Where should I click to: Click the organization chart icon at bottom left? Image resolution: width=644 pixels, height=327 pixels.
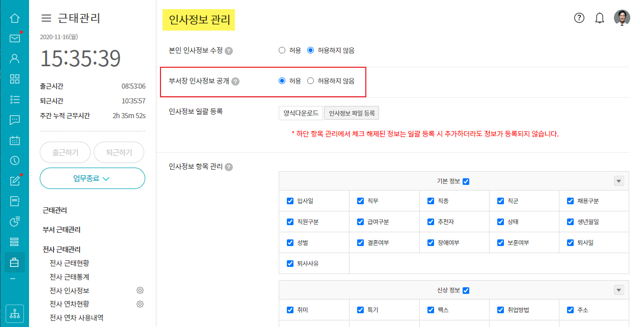(15, 314)
